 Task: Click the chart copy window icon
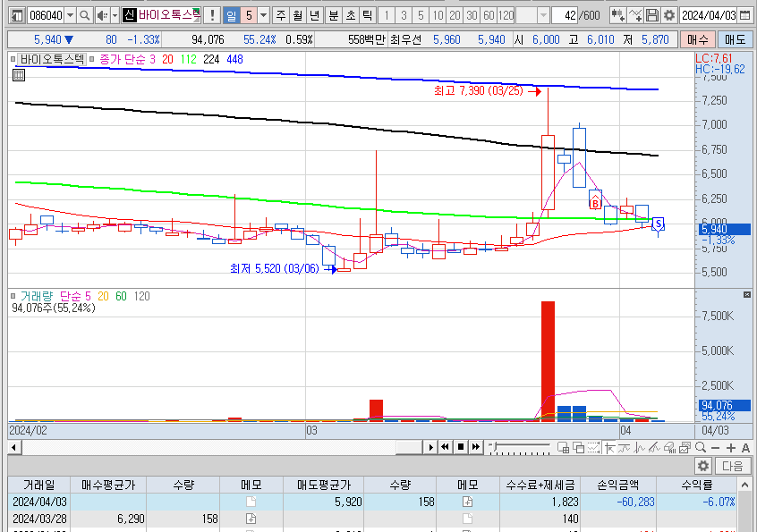(685, 448)
